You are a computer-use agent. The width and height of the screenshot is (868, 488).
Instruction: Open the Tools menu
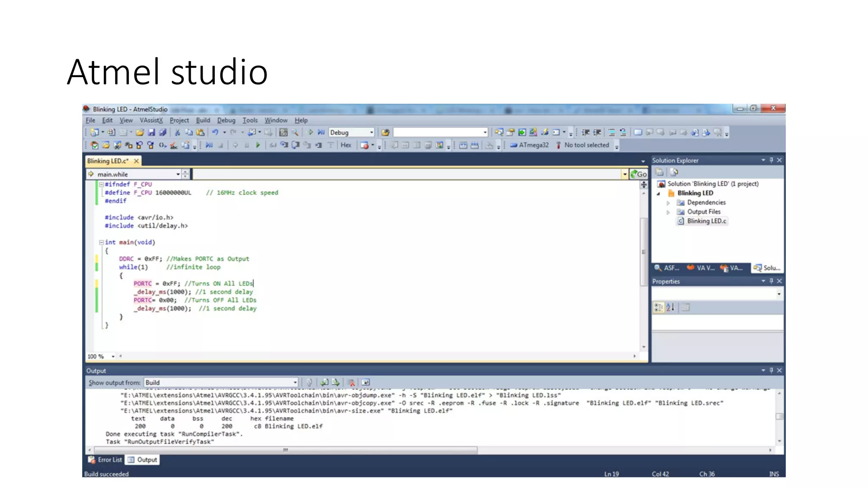coord(250,120)
